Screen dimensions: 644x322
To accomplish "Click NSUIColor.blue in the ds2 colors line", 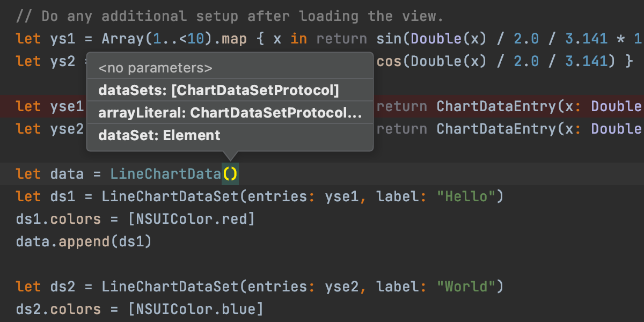I will coord(196,309).
